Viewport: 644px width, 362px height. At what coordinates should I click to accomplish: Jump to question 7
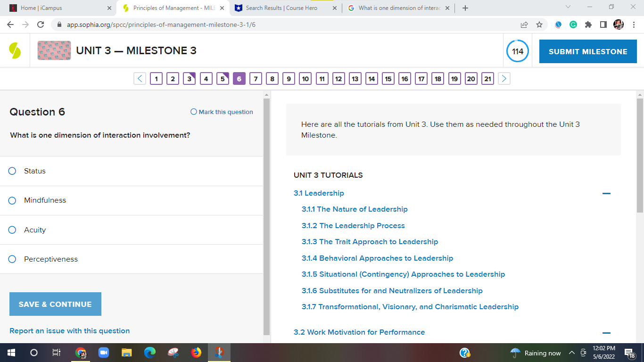pyautogui.click(x=256, y=79)
